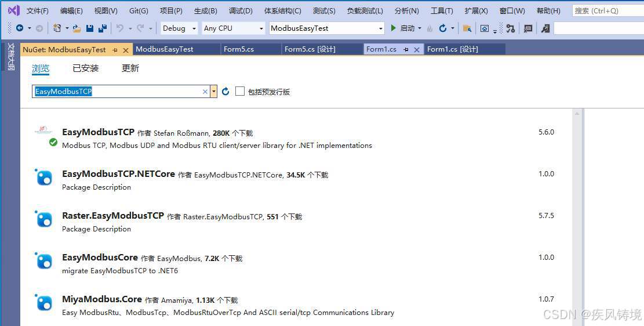Screen dimensions: 644x326
Task: Select the 浏览 browse tab
Action: pos(41,68)
